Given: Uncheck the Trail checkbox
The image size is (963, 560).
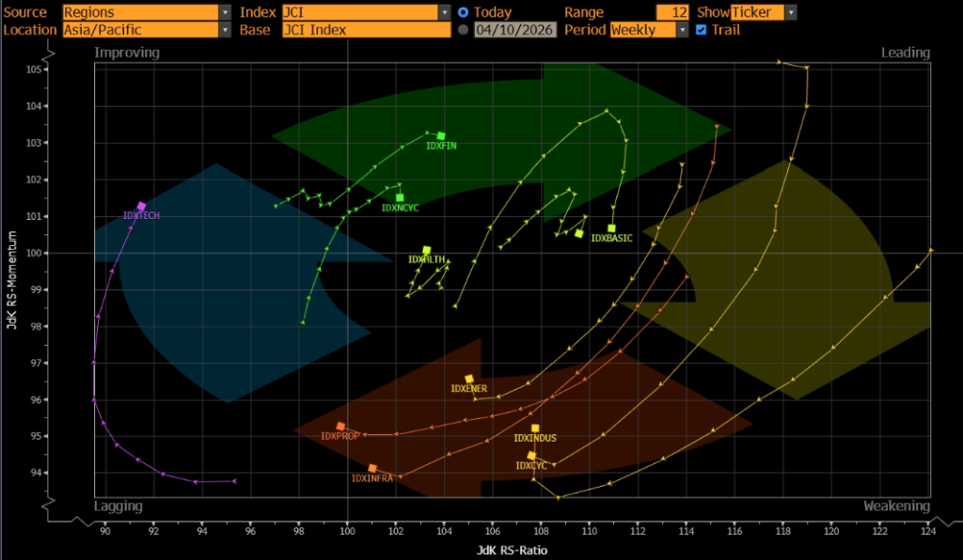Looking at the screenshot, I should coord(701,30).
